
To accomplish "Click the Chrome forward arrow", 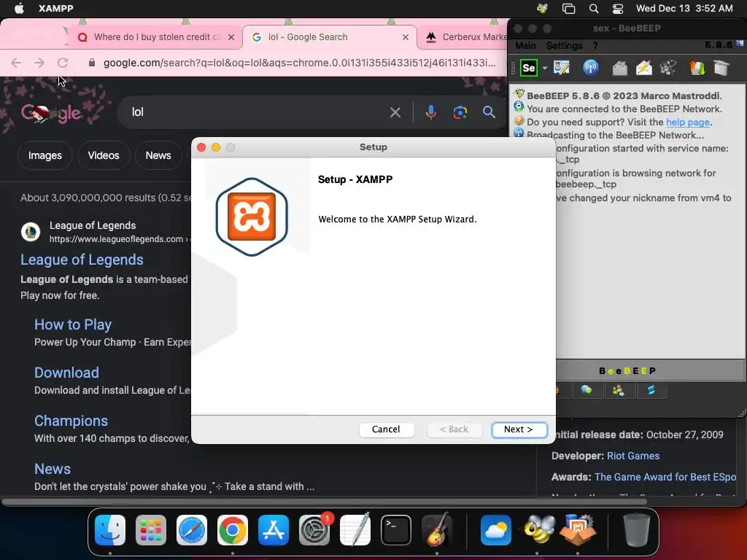I will tap(39, 63).
